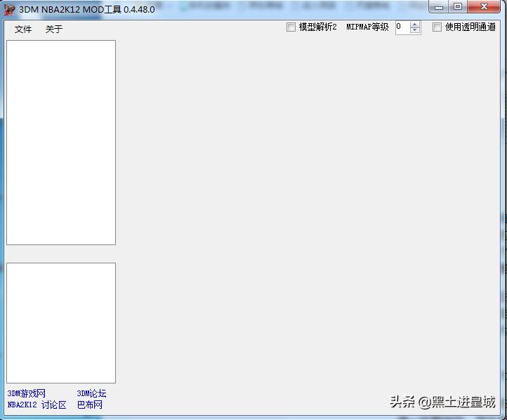Visit the NBA2K12 讨论区 link
507x420 pixels.
coord(37,405)
